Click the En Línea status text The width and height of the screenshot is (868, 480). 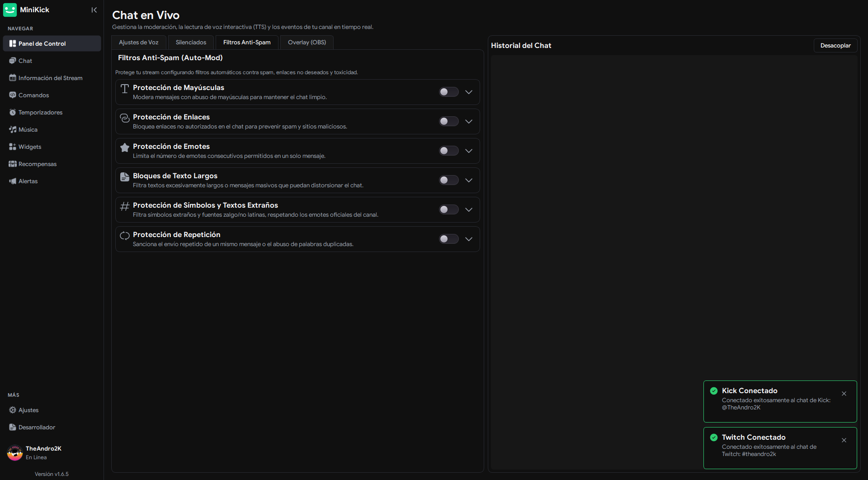36,457
